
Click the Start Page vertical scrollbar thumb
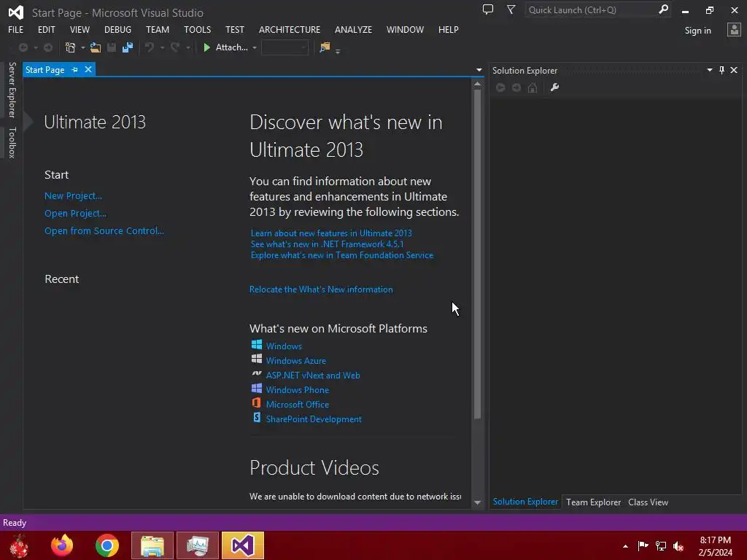pyautogui.click(x=477, y=254)
